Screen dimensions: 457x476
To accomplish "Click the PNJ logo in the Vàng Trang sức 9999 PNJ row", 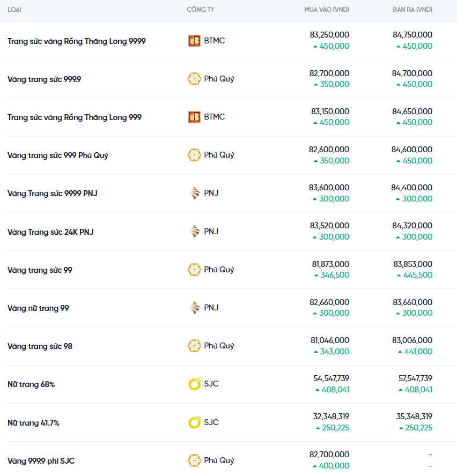I will coord(194,193).
